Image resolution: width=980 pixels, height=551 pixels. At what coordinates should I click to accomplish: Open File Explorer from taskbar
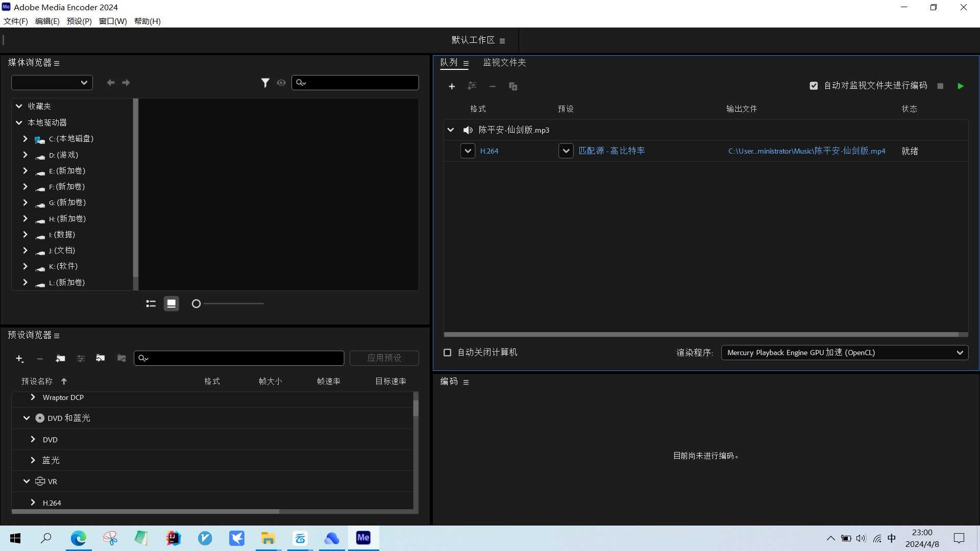point(268,538)
